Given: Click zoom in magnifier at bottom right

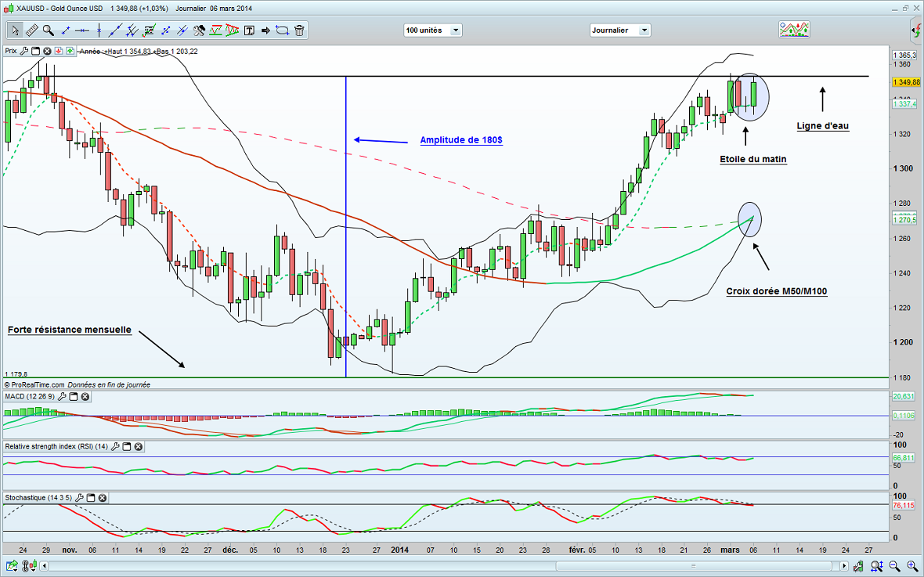Looking at the screenshot, I should coord(913,564).
